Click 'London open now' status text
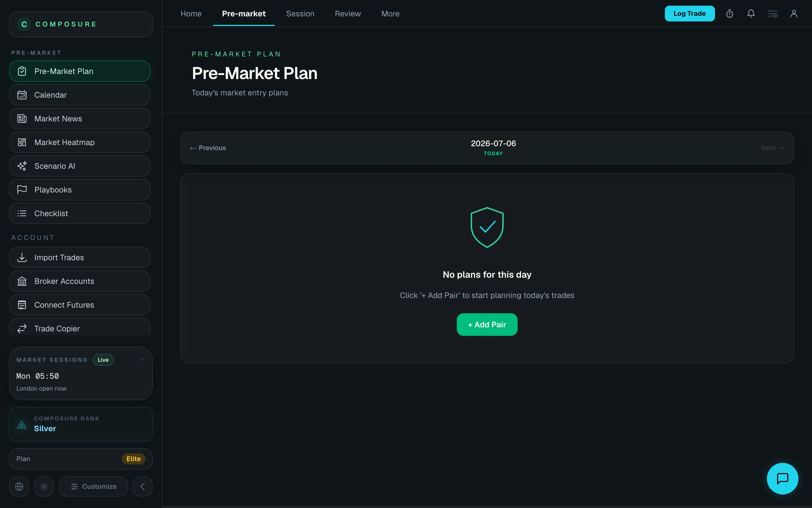812x508 pixels. 41,389
